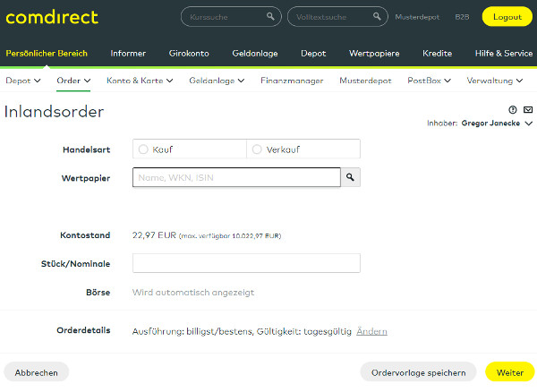Image resolution: width=537 pixels, height=392 pixels.
Task: Select the Verkauf radio button
Action: (257, 149)
